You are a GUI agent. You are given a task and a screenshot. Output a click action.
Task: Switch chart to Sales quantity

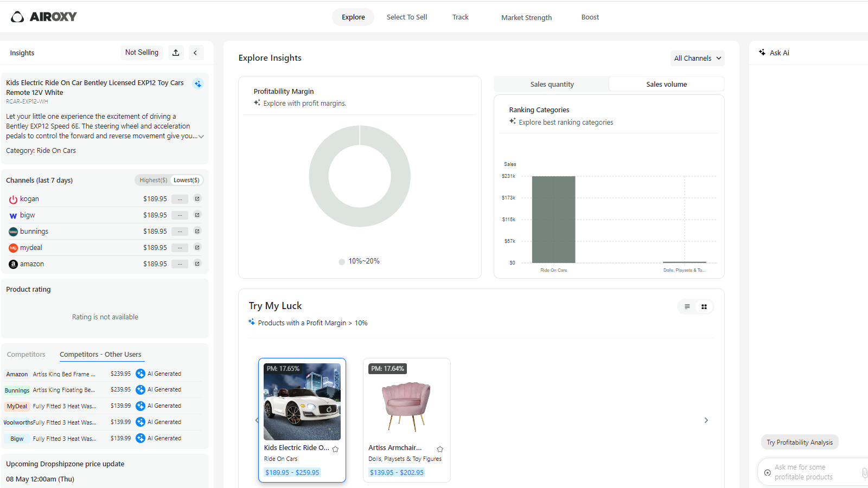(552, 84)
